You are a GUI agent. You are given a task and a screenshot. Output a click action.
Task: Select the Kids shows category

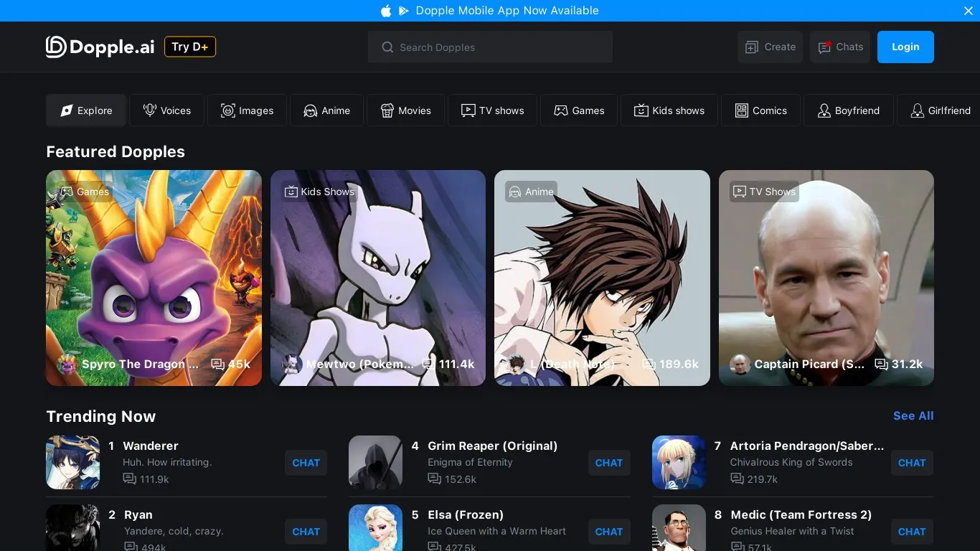pyautogui.click(x=669, y=110)
